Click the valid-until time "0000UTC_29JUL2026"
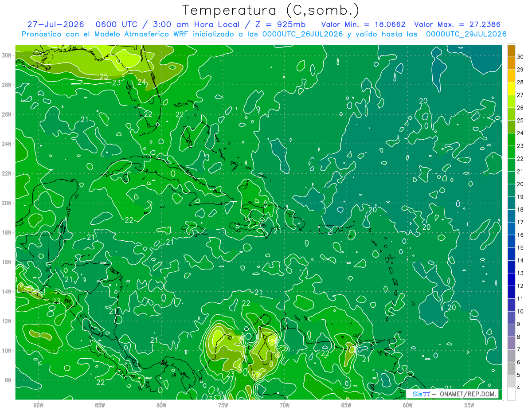 point(466,34)
